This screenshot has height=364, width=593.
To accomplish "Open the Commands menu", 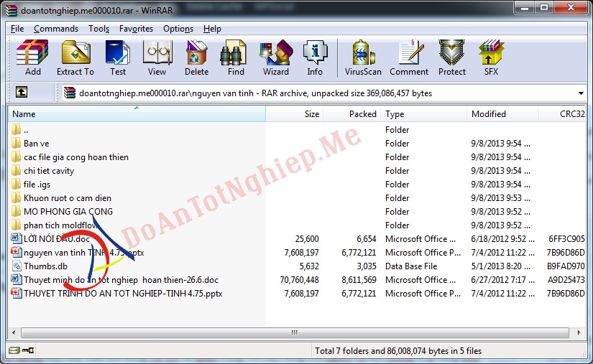I will 56,29.
